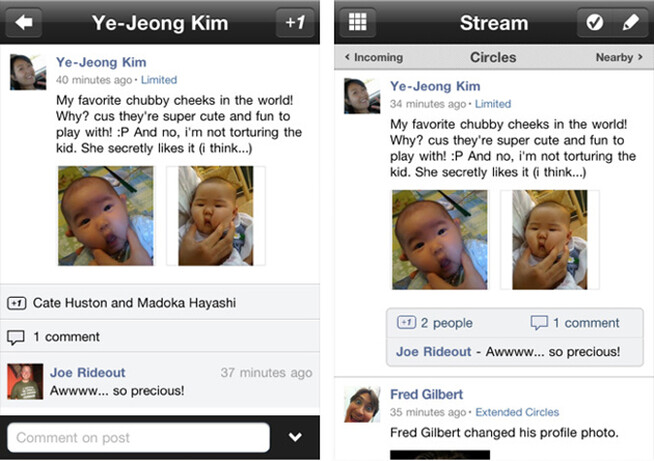Switch to the Incoming stream tab
Image resolution: width=654 pixels, height=461 pixels.
[374, 57]
